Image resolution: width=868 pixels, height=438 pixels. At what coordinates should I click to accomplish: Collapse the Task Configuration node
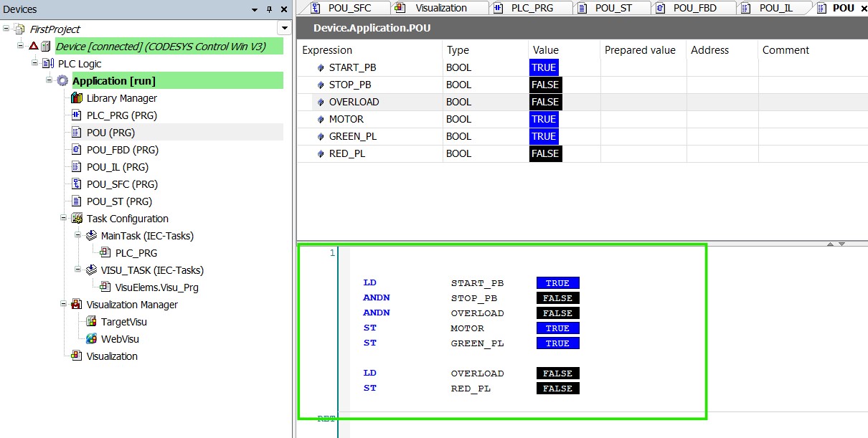pyautogui.click(x=64, y=219)
